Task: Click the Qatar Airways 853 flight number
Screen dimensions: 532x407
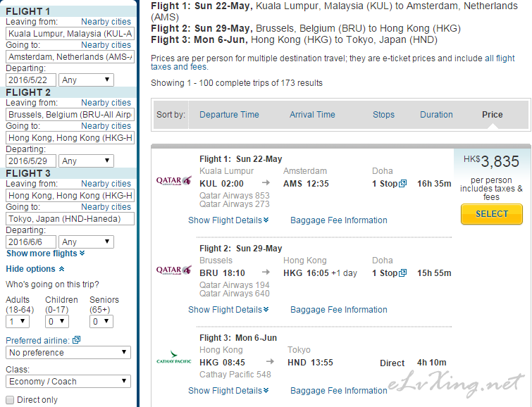Action: point(235,196)
